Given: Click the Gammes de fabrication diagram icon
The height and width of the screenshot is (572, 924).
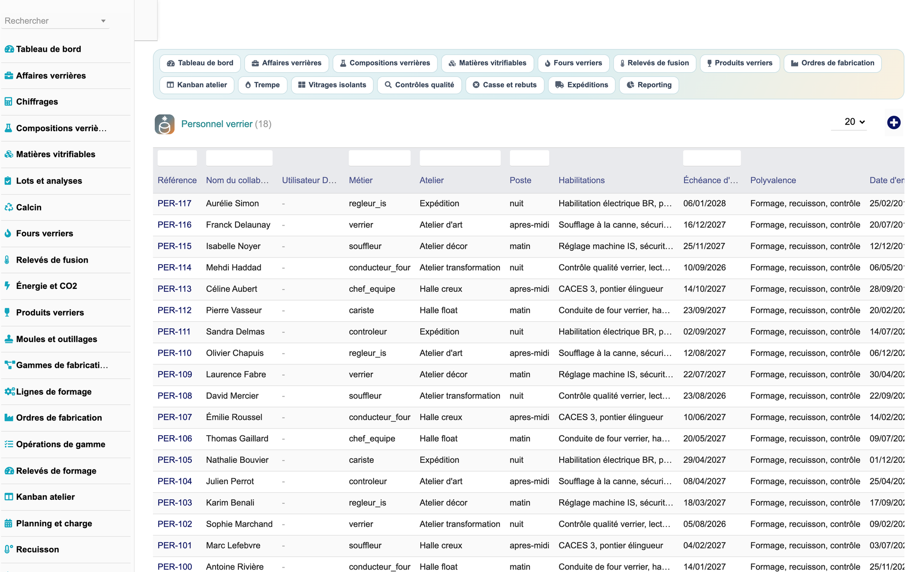Looking at the screenshot, I should click(x=9, y=365).
